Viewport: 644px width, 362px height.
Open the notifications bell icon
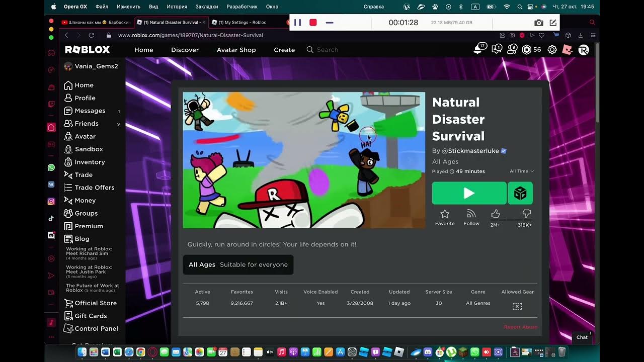click(x=478, y=49)
